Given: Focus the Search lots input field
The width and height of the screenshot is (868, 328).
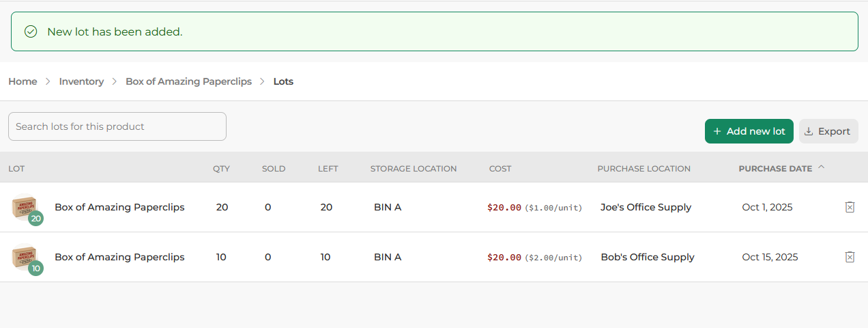Looking at the screenshot, I should click(117, 126).
